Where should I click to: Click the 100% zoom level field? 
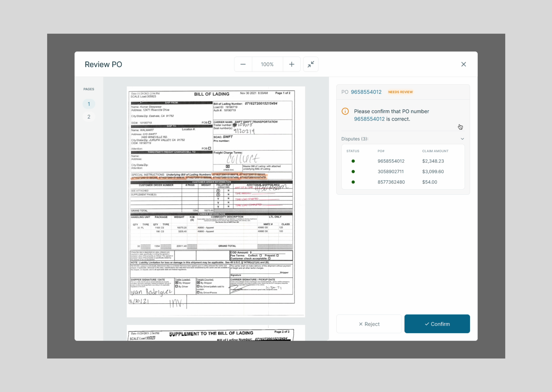(267, 64)
